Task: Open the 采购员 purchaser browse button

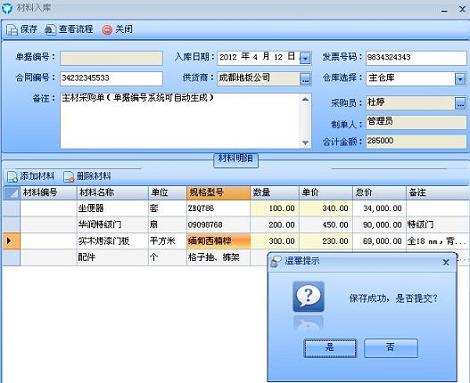Action: [x=460, y=103]
